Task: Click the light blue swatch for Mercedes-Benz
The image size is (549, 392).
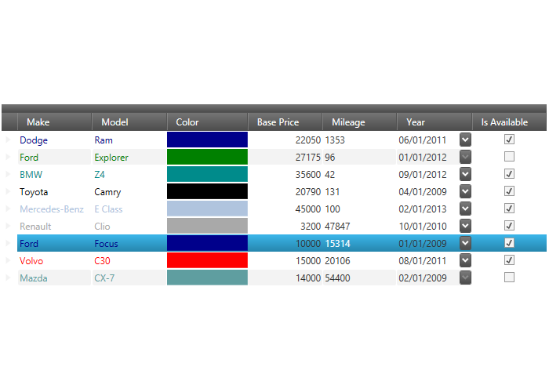Action: point(207,209)
